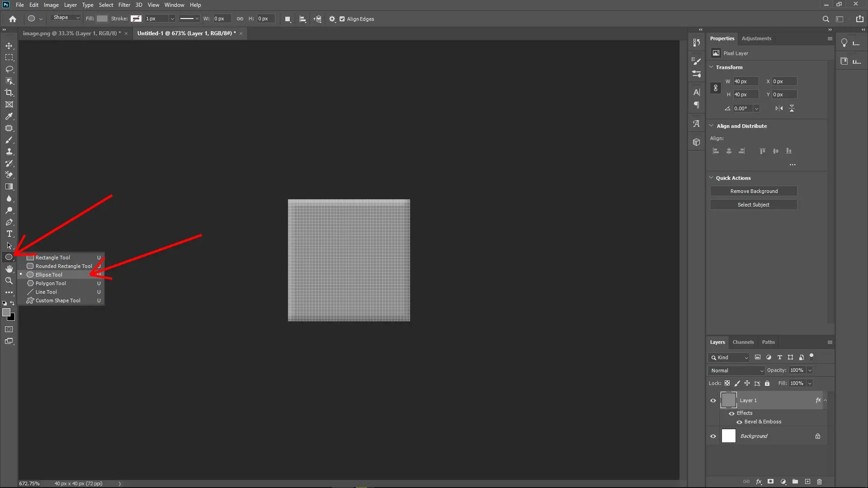The height and width of the screenshot is (488, 868).
Task: Open the Filter menu
Action: 124,5
